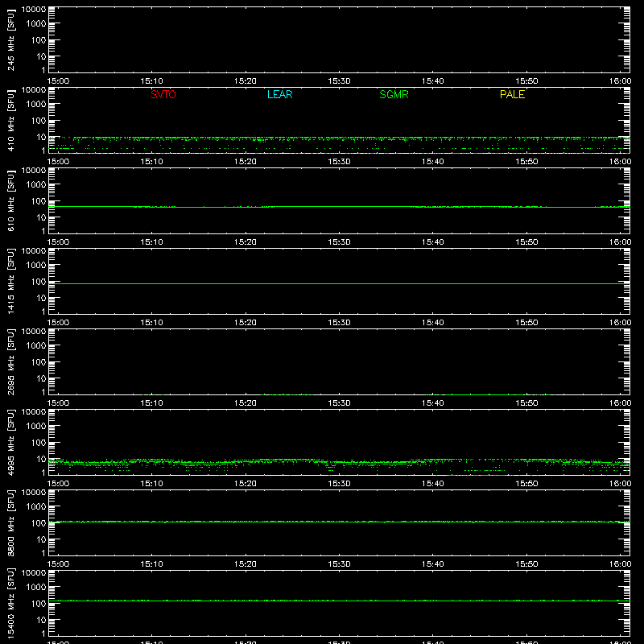Screen dimensions: 644x644
Task: Click 16:00 tick label under 245 MHz panel
Action: point(620,81)
